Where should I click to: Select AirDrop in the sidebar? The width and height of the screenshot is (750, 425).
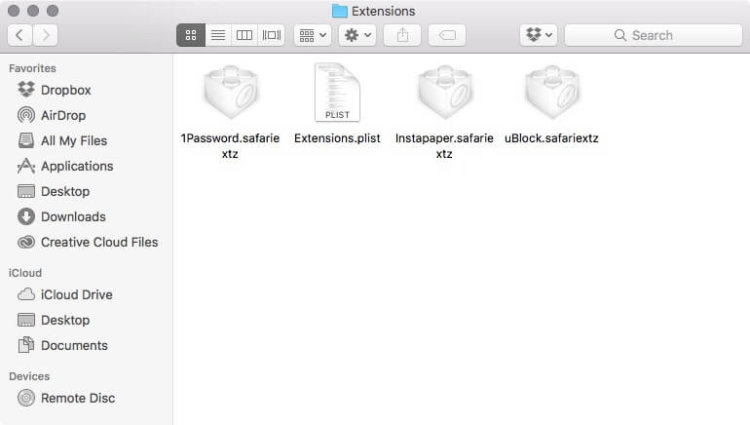(x=52, y=115)
